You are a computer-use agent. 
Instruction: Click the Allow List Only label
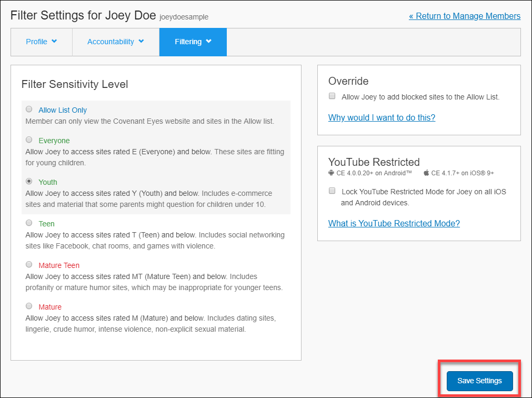63,110
